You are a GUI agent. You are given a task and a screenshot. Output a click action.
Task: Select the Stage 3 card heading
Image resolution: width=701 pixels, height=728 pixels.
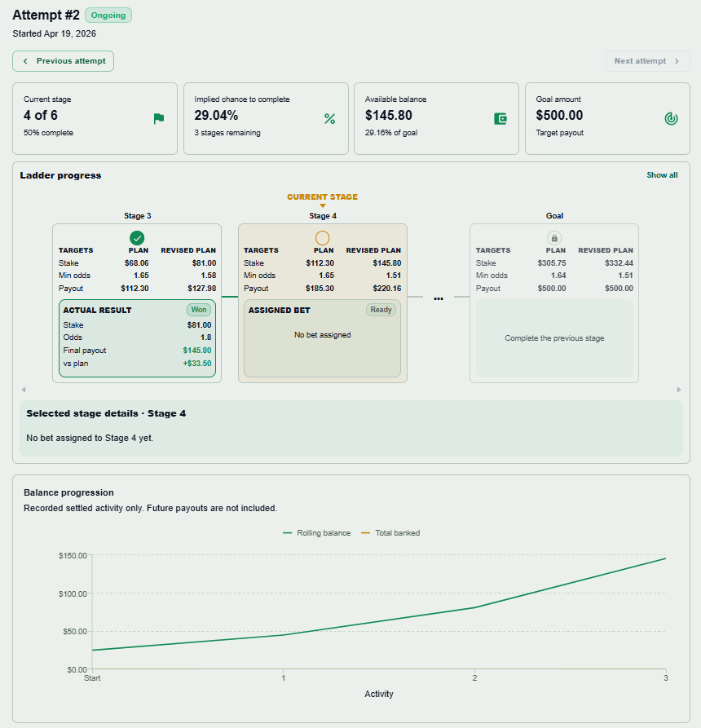(x=138, y=216)
